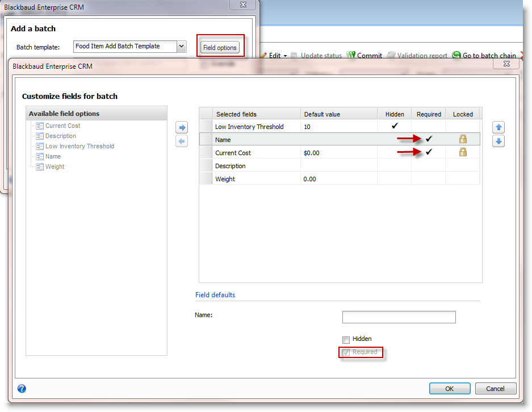Select the Description row in selected fields
This screenshot has width=532, height=412.
point(340,166)
